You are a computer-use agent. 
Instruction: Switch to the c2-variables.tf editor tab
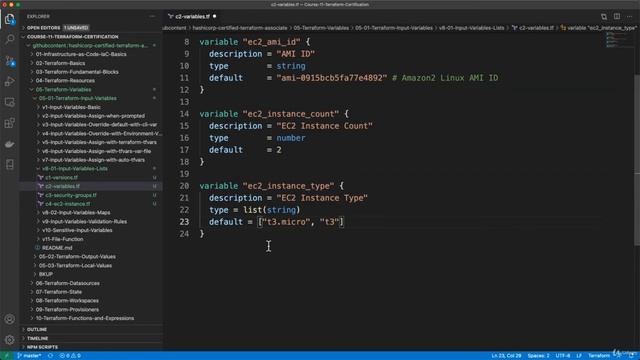pyautogui.click(x=192, y=16)
